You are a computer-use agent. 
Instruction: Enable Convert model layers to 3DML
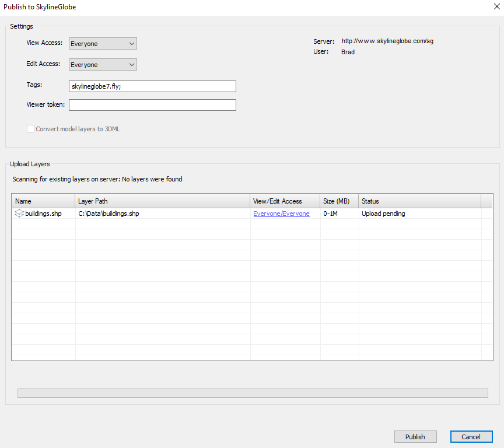31,129
